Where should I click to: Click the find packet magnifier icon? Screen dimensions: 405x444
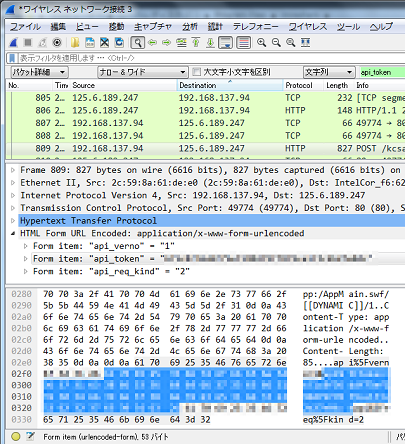pyautogui.click(x=137, y=42)
